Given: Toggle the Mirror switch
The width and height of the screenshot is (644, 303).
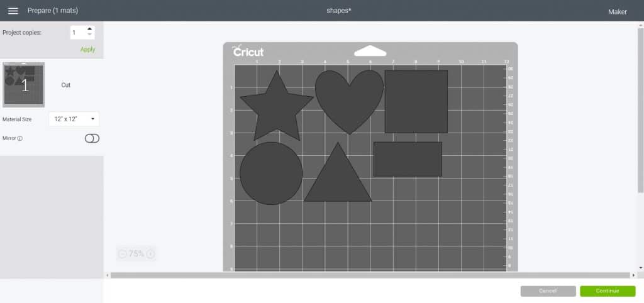Looking at the screenshot, I should [92, 138].
